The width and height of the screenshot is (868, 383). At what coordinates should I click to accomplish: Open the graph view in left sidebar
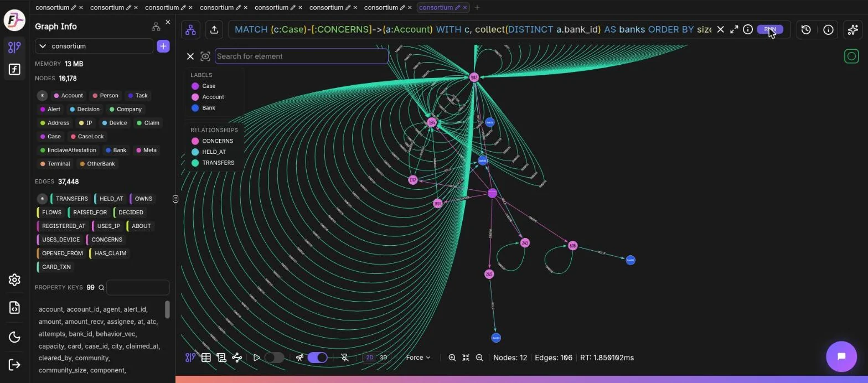(x=14, y=47)
